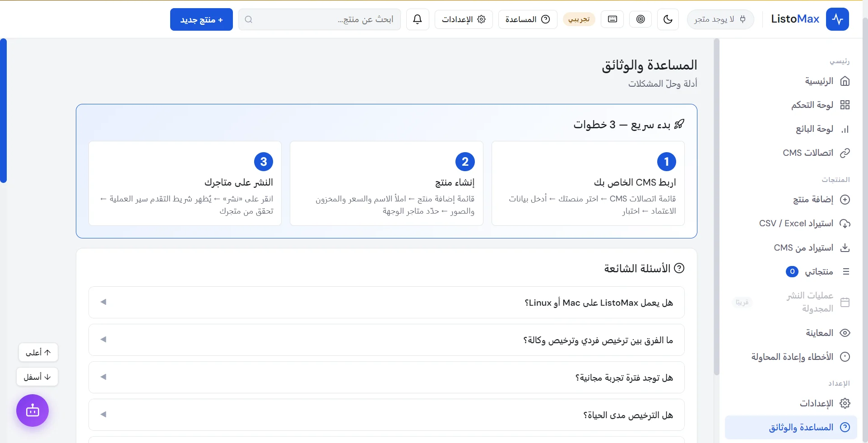This screenshot has width=868, height=443.
Task: Click the 0 count badge beside منتجاتي
Action: (792, 271)
